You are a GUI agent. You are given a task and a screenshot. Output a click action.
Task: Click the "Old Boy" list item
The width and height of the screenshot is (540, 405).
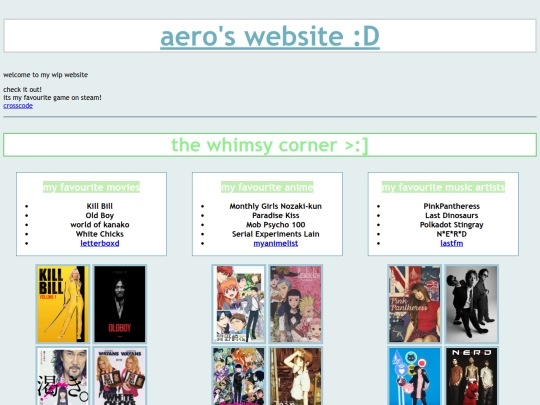tap(100, 215)
